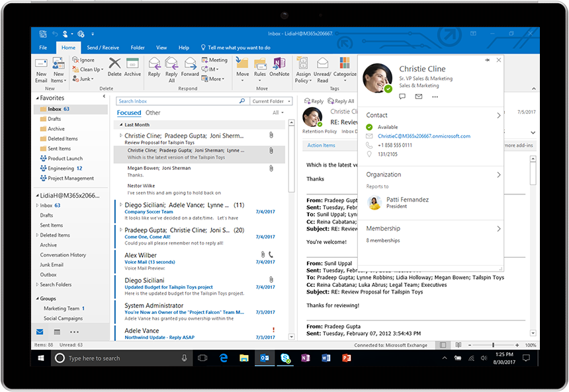Click the zoom out minus button
569x392 pixels.
(469, 345)
